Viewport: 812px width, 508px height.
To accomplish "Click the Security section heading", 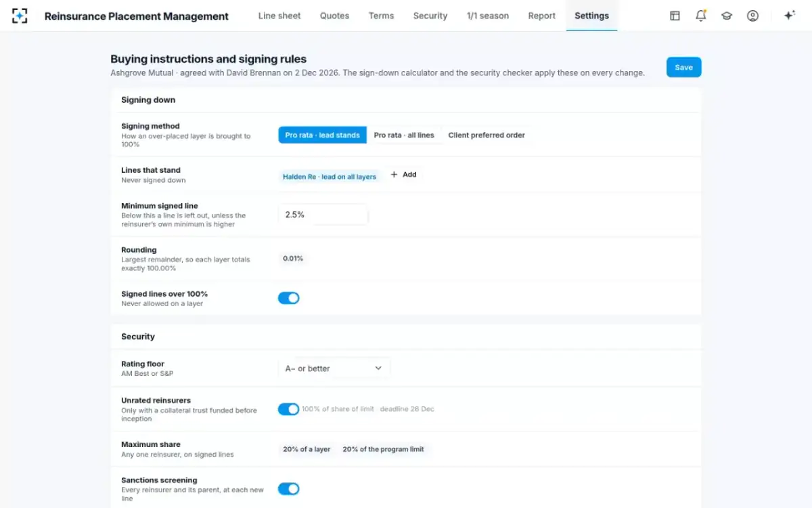I will pos(138,337).
